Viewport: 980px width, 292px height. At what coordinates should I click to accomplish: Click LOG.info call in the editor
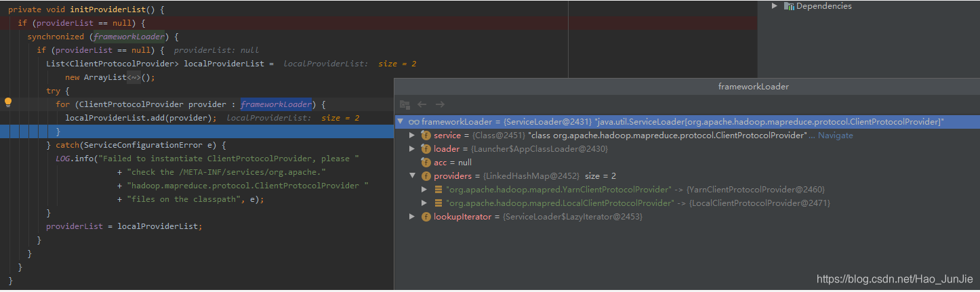click(77, 159)
